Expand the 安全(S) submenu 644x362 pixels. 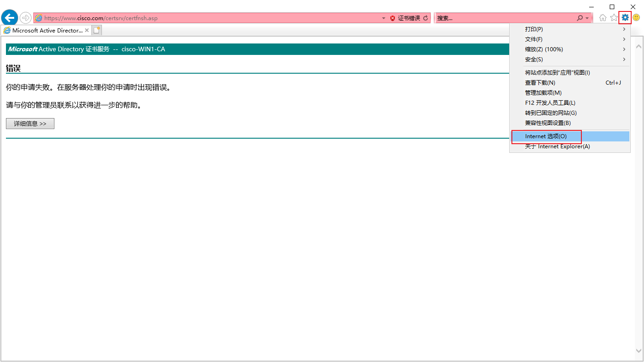[570, 59]
